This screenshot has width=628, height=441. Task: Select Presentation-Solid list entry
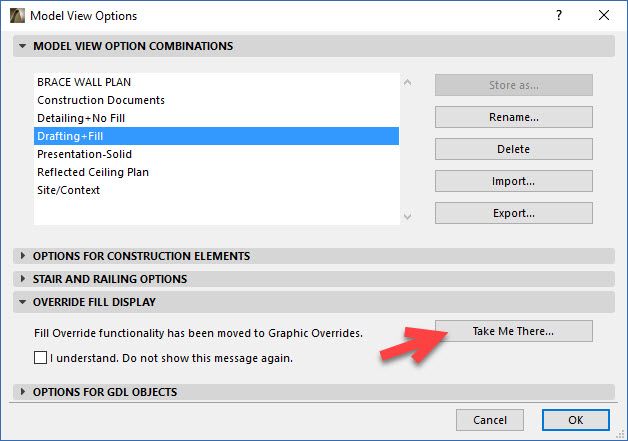(x=84, y=154)
